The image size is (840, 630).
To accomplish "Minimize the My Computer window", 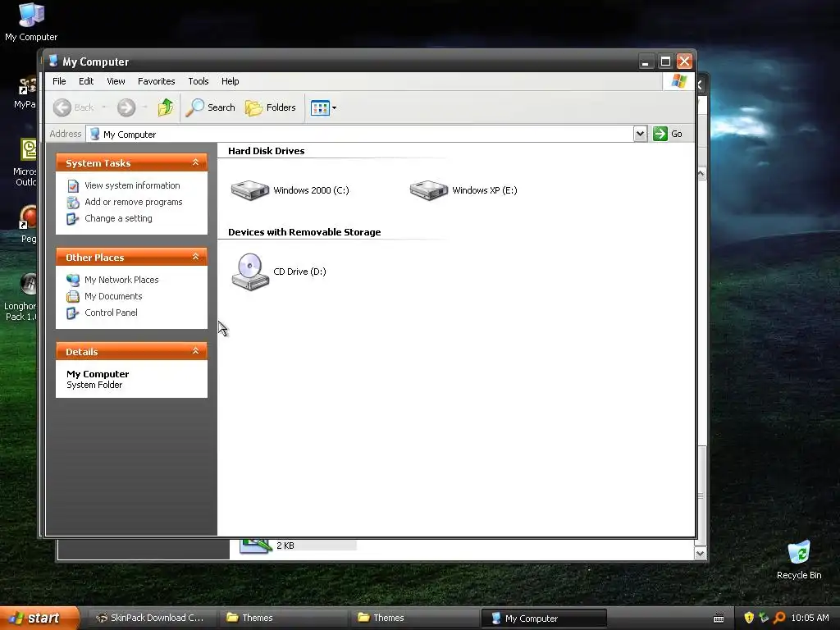I will click(x=646, y=62).
